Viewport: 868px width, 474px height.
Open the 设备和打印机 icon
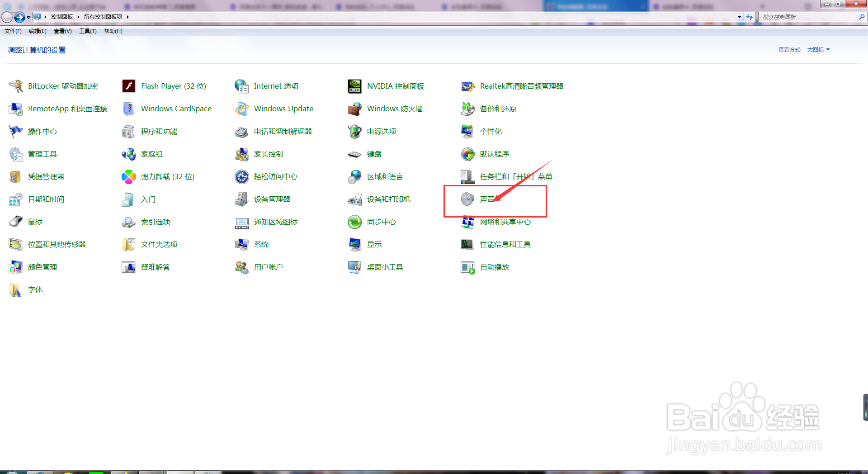point(355,199)
